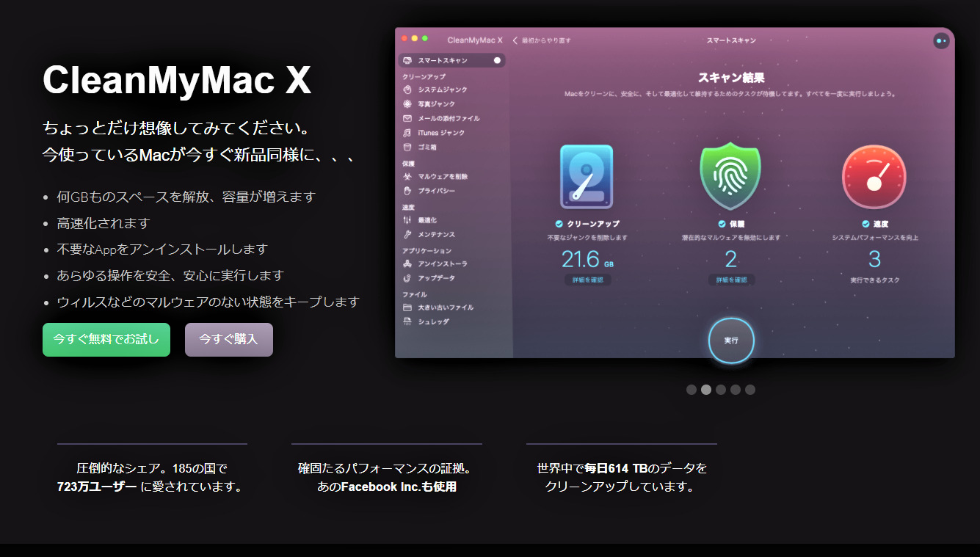This screenshot has width=980, height=557.
Task: Click the 毎日614 TB statistic text
Action: [617, 468]
